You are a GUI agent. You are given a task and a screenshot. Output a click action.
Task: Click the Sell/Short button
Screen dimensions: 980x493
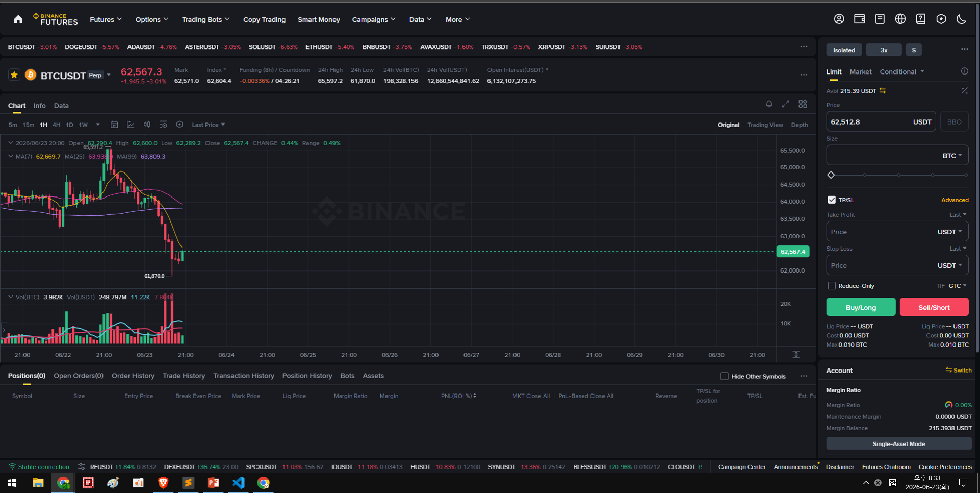(934, 307)
